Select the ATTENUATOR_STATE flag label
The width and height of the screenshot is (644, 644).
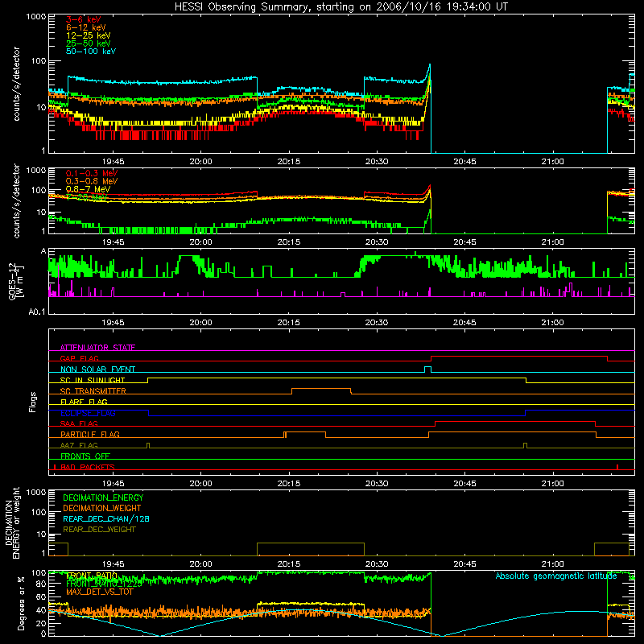pyautogui.click(x=97, y=348)
